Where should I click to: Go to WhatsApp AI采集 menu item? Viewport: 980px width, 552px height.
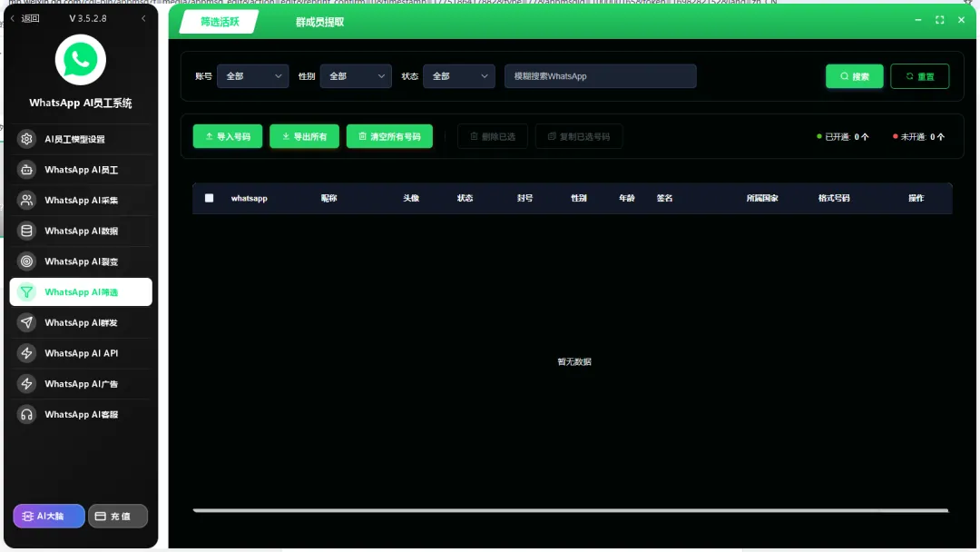tap(81, 200)
